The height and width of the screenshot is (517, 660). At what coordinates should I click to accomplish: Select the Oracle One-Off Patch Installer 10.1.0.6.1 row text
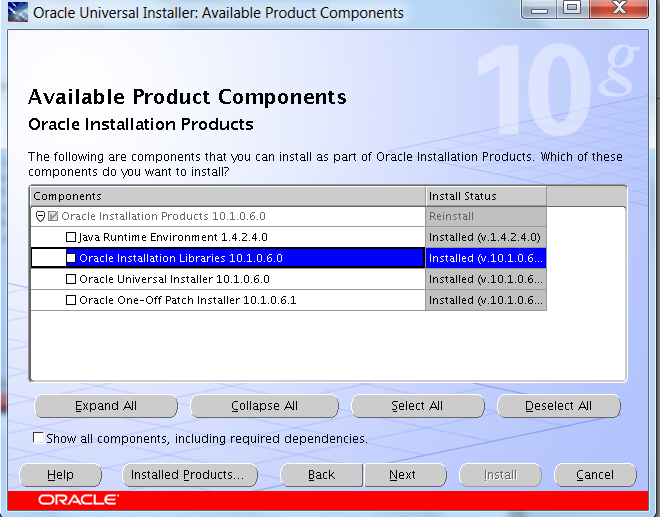coord(188,300)
